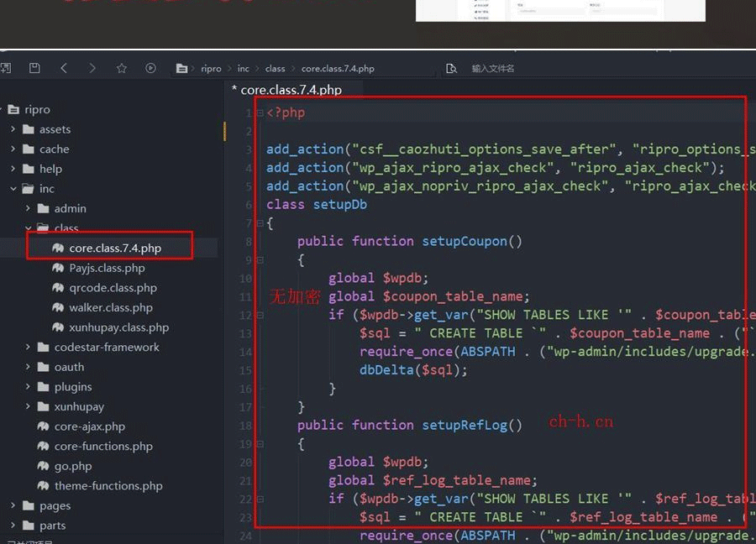Open qrcode.class.php file
The height and width of the screenshot is (544, 756).
(113, 288)
